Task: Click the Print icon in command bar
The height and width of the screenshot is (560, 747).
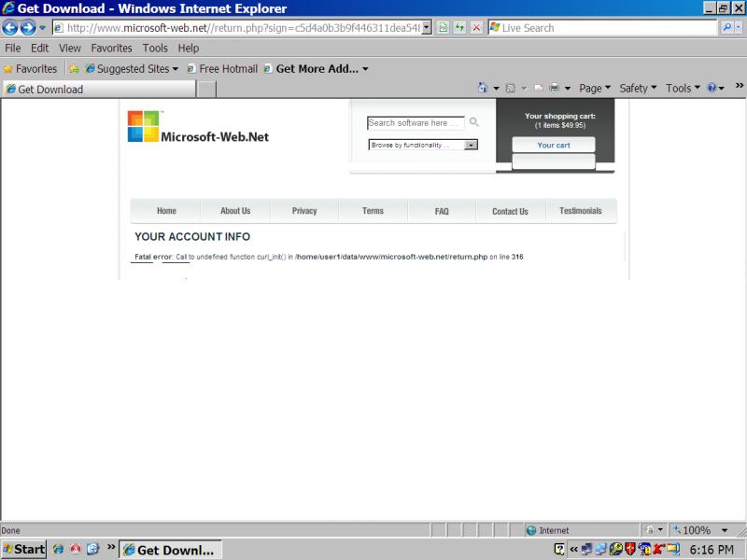Action: click(x=554, y=88)
